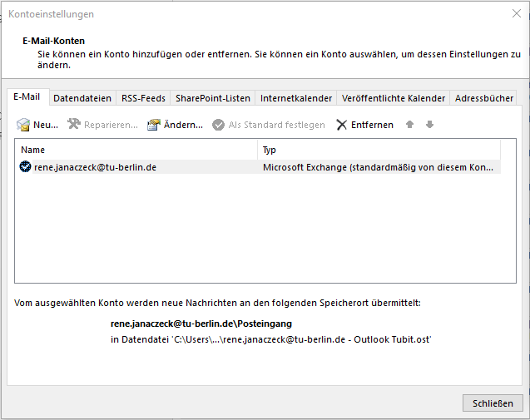Sort accounts by Name column header

coord(136,150)
